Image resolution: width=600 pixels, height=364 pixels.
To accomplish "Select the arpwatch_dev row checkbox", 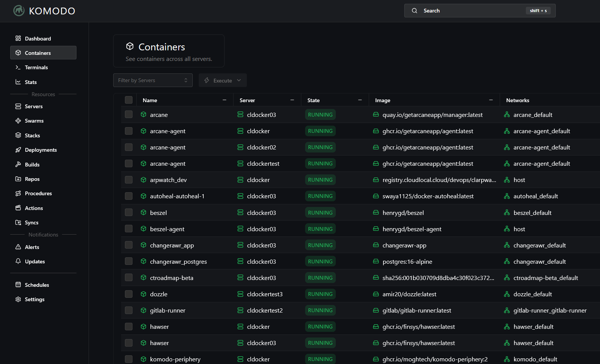I will point(129,180).
